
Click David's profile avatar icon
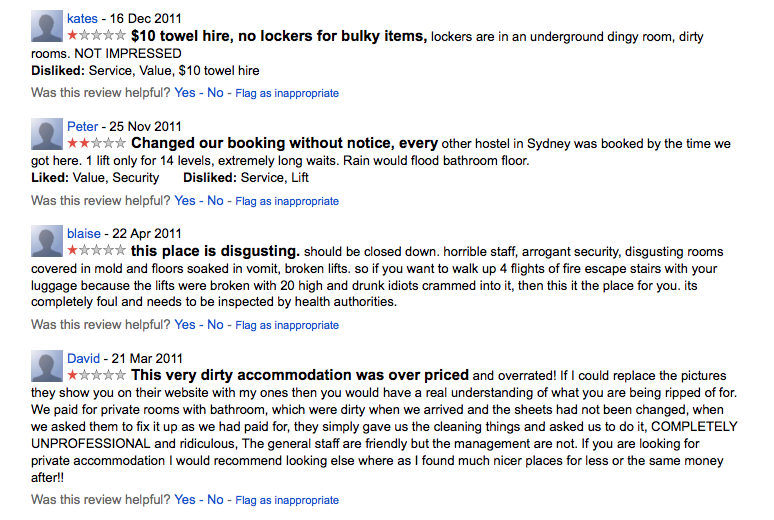tap(47, 366)
